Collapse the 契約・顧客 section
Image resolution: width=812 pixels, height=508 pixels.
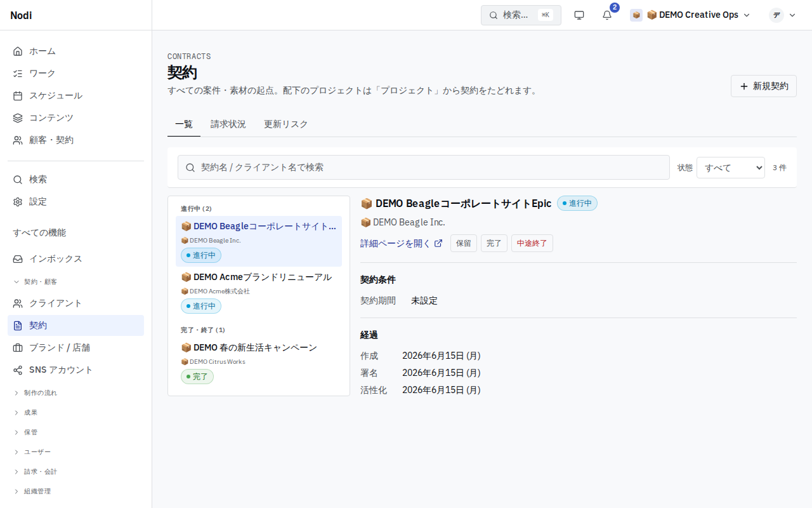tap(75, 281)
